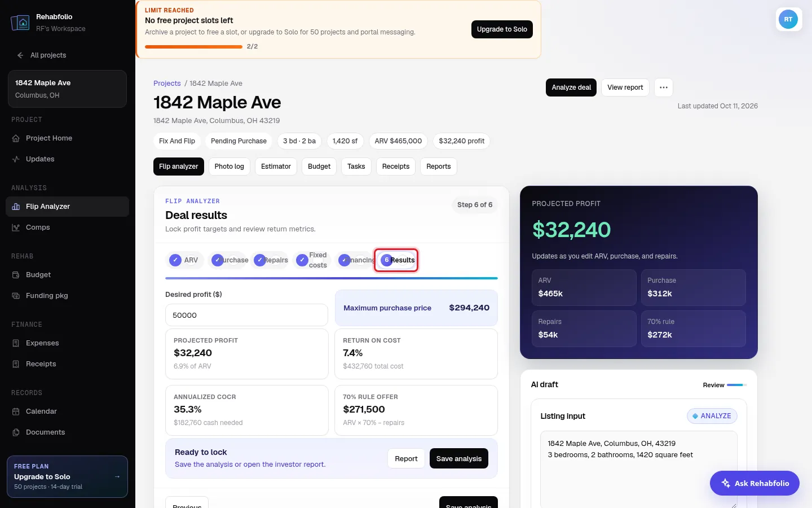Open the three-dots more actions menu

[664, 87]
